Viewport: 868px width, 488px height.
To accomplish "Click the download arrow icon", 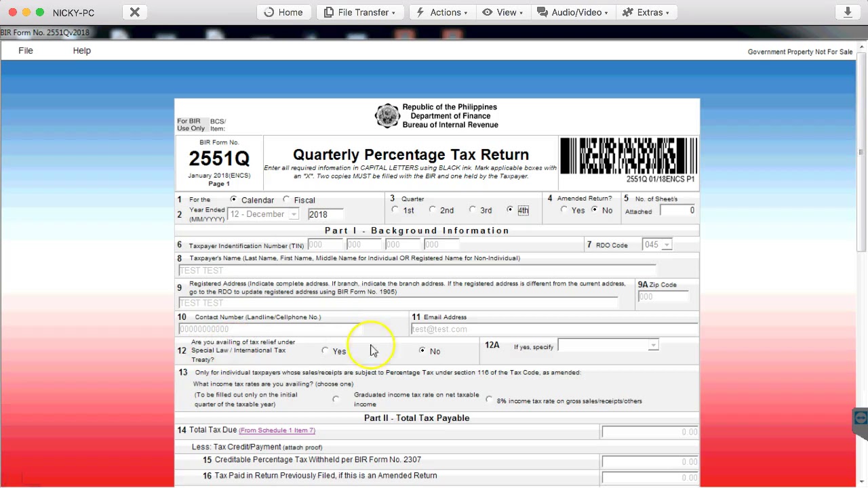I will click(x=848, y=12).
